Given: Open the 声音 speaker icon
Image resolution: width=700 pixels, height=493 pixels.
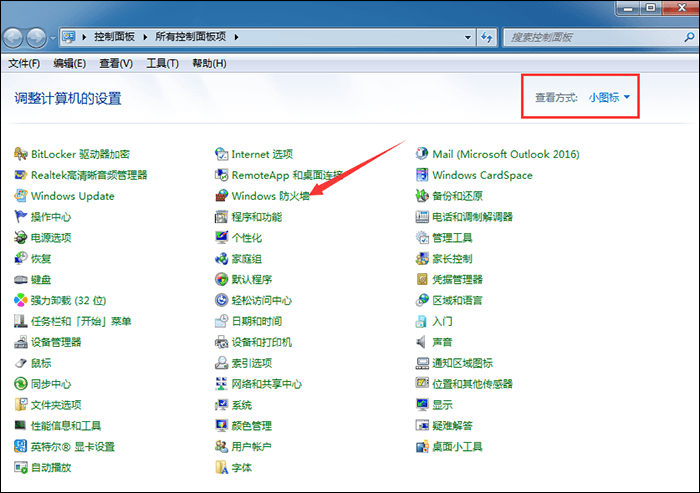Looking at the screenshot, I should [x=423, y=342].
